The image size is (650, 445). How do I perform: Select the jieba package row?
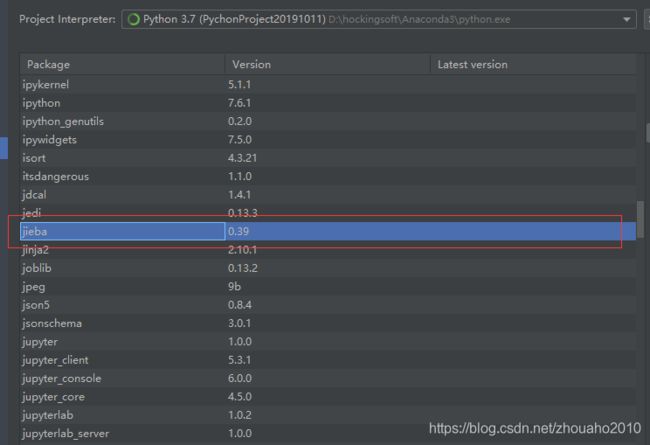(x=327, y=231)
